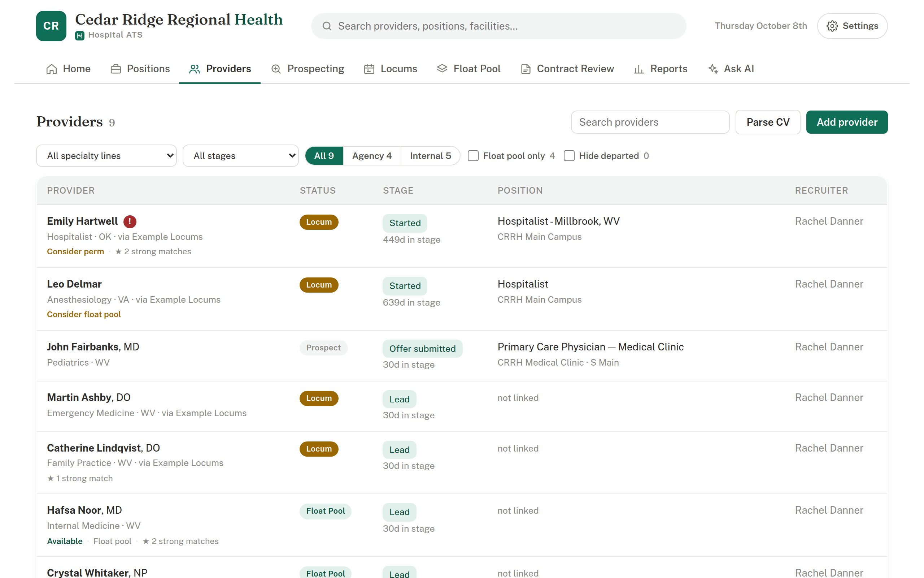The width and height of the screenshot is (924, 578).
Task: Click the magnifier icon in global search
Action: (x=327, y=26)
